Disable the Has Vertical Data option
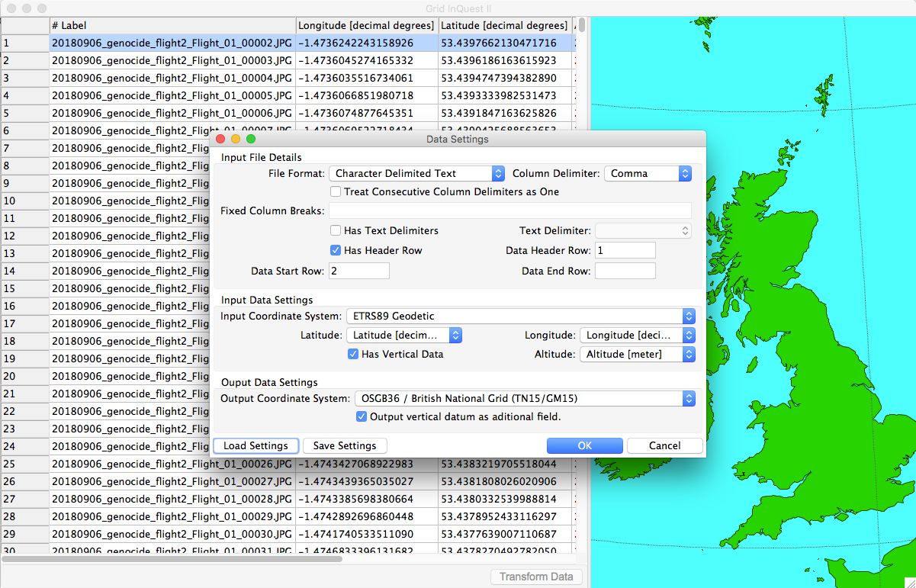This screenshot has width=916, height=588. (x=353, y=354)
